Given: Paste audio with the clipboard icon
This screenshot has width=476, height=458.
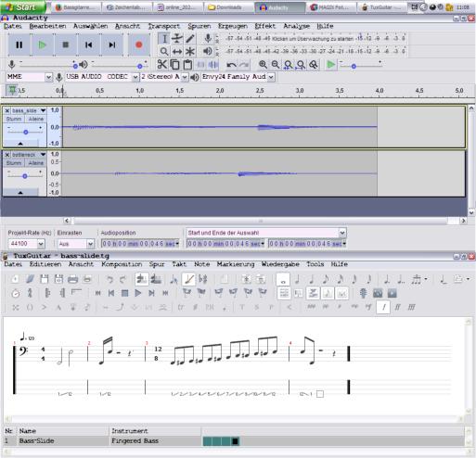Looking at the screenshot, I should (x=187, y=65).
